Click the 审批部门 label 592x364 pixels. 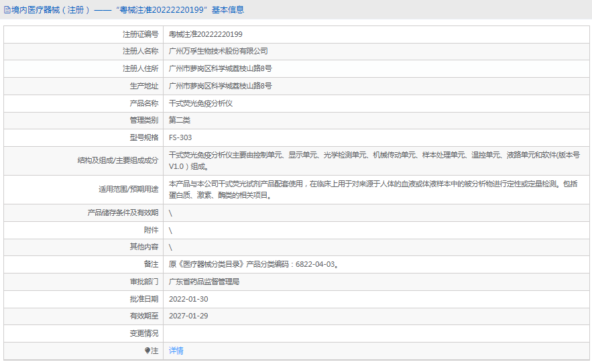click(144, 282)
